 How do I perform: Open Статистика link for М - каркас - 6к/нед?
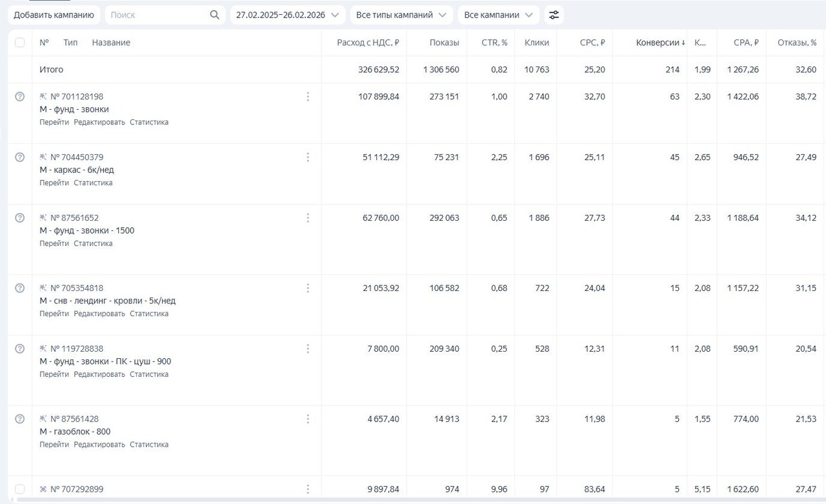click(x=93, y=183)
